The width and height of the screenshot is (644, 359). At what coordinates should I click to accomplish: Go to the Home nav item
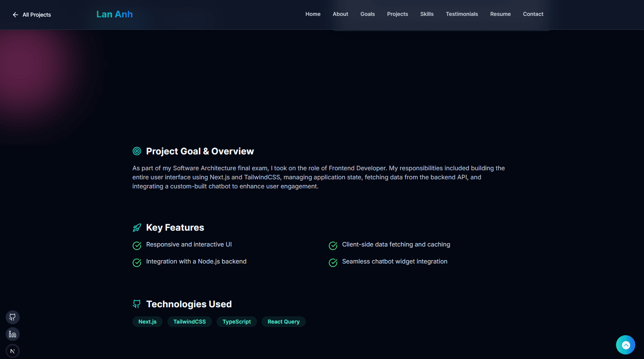click(x=313, y=14)
